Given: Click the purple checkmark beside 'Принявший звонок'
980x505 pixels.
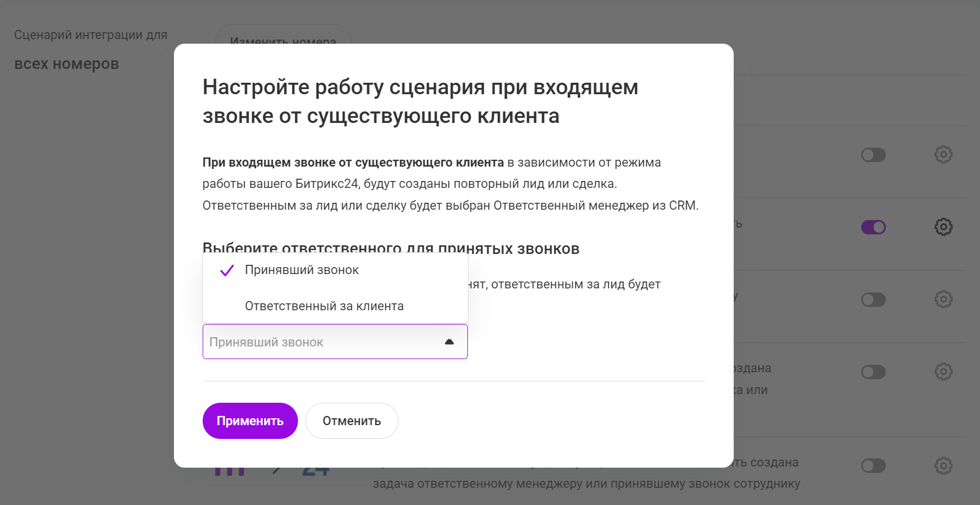Looking at the screenshot, I should click(x=227, y=271).
